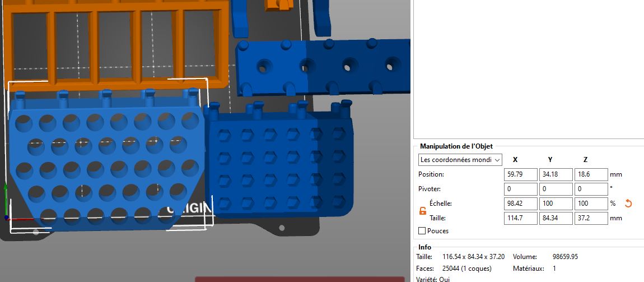Edit the Échelle Y scale field

[x=556, y=204]
